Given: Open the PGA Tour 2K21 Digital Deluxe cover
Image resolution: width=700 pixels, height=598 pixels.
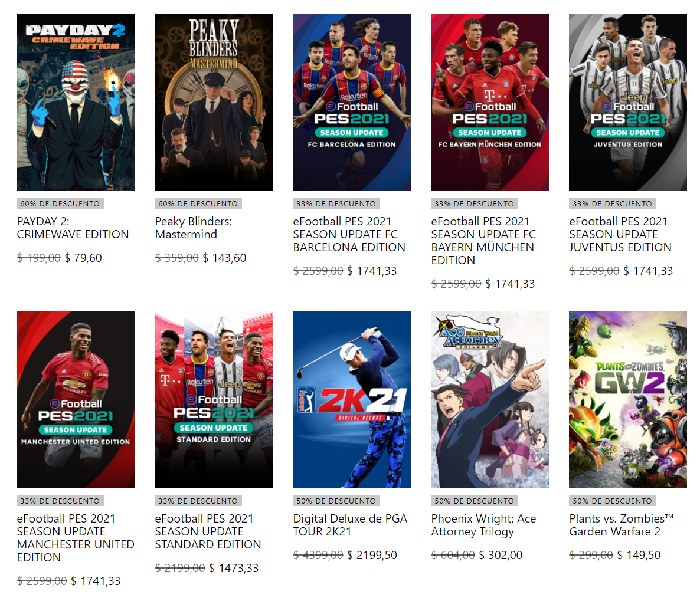Looking at the screenshot, I should [x=352, y=400].
